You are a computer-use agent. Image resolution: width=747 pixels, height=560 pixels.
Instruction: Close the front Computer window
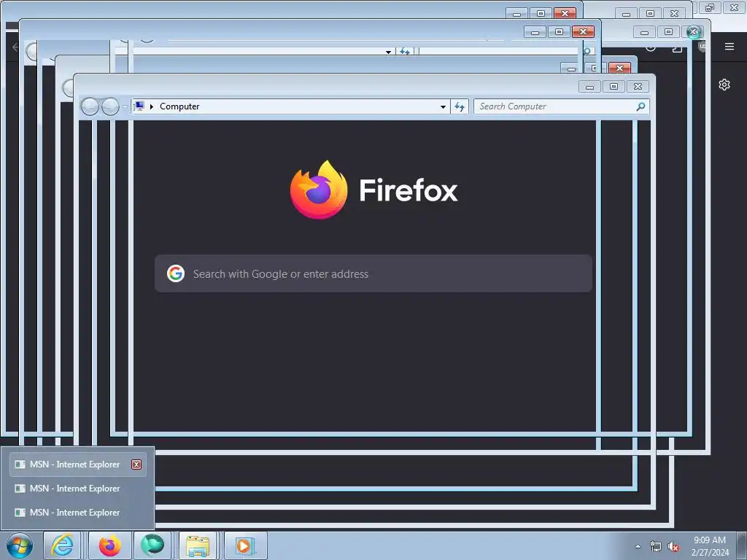[638, 87]
